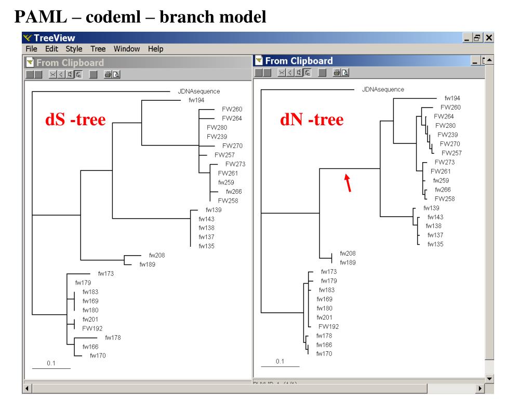Select fw266 leaf in dS-tree

coord(234,192)
